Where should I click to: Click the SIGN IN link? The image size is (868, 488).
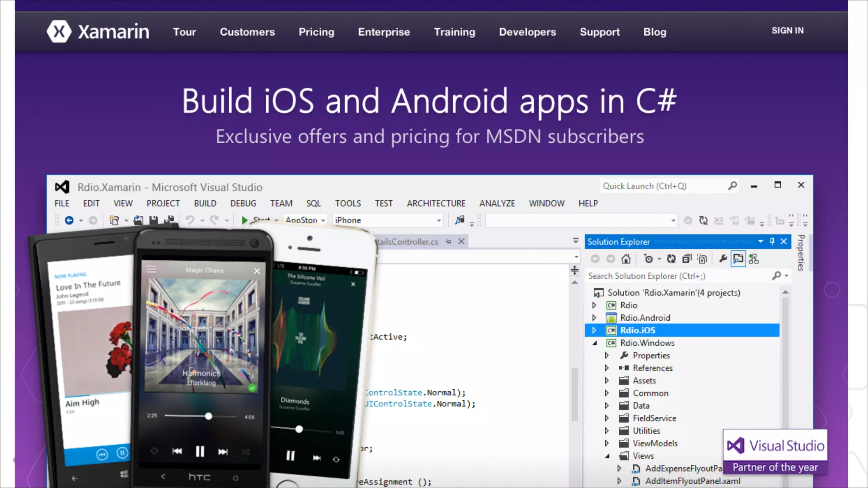(787, 30)
